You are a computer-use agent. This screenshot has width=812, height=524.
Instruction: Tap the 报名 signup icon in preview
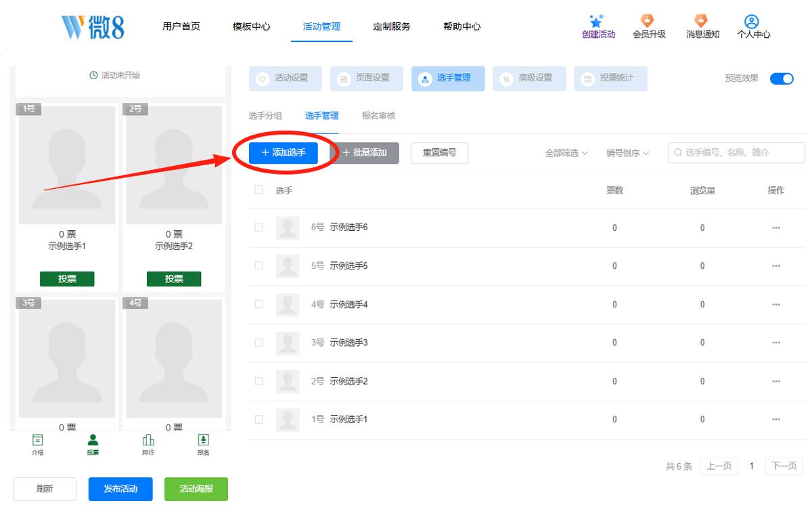click(x=203, y=440)
